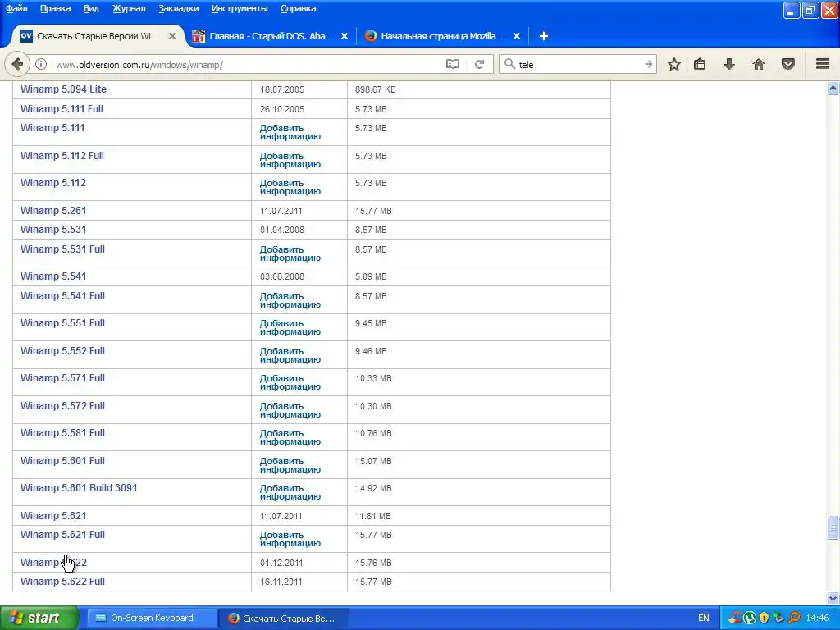
Task: Open the Вид menu
Action: pyautogui.click(x=91, y=8)
